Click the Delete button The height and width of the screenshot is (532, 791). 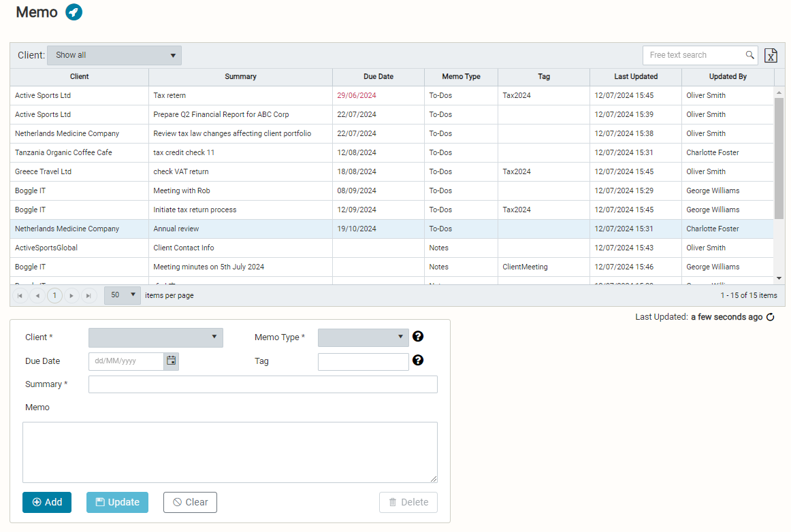point(408,502)
